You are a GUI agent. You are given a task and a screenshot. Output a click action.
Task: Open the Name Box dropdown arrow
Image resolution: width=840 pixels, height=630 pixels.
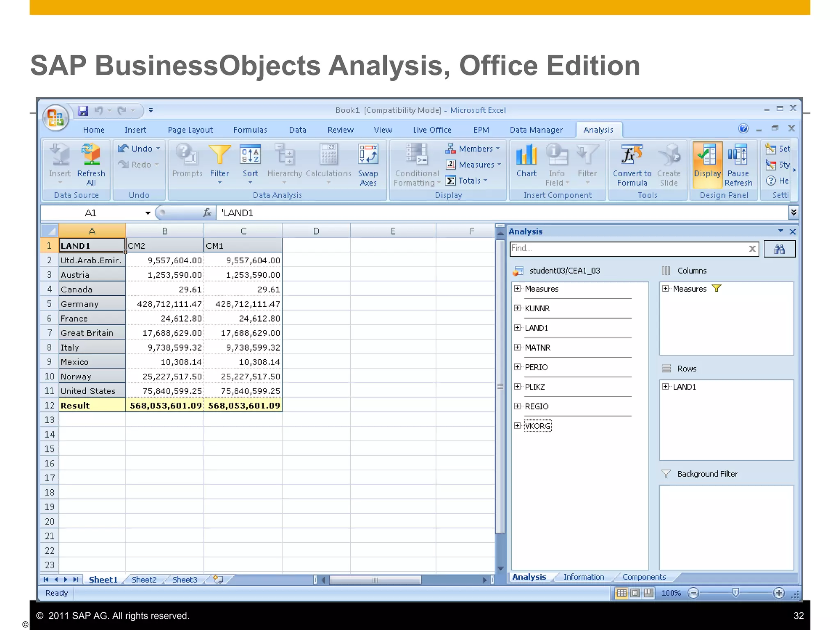pos(148,213)
